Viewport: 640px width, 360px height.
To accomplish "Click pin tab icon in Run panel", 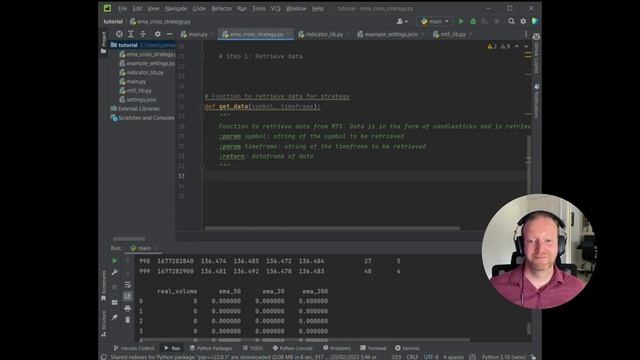I will (x=115, y=317).
